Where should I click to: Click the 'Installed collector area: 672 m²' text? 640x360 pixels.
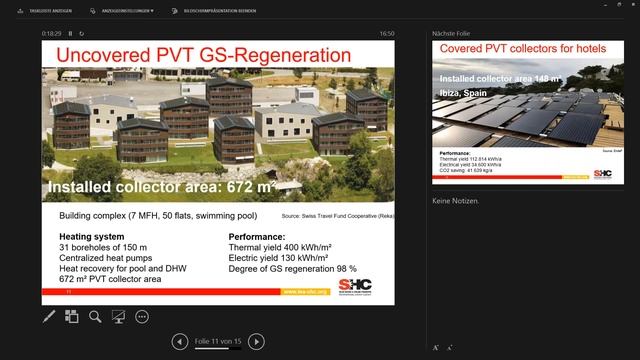pos(162,187)
